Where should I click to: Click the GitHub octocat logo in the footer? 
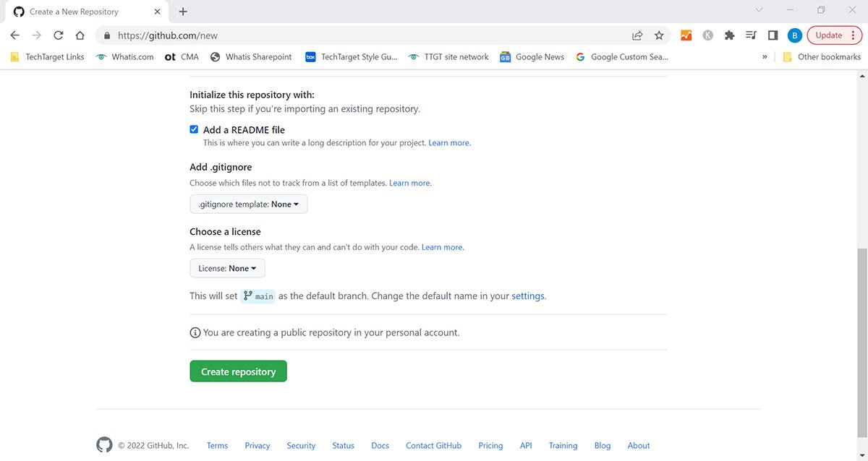[104, 445]
